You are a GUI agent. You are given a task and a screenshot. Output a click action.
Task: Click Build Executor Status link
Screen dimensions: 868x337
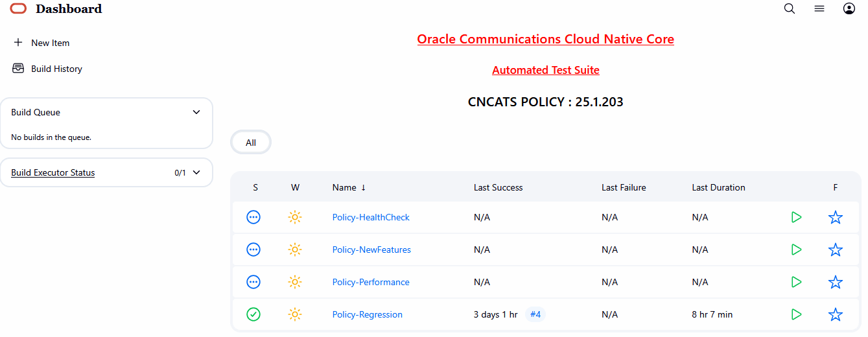tap(53, 172)
